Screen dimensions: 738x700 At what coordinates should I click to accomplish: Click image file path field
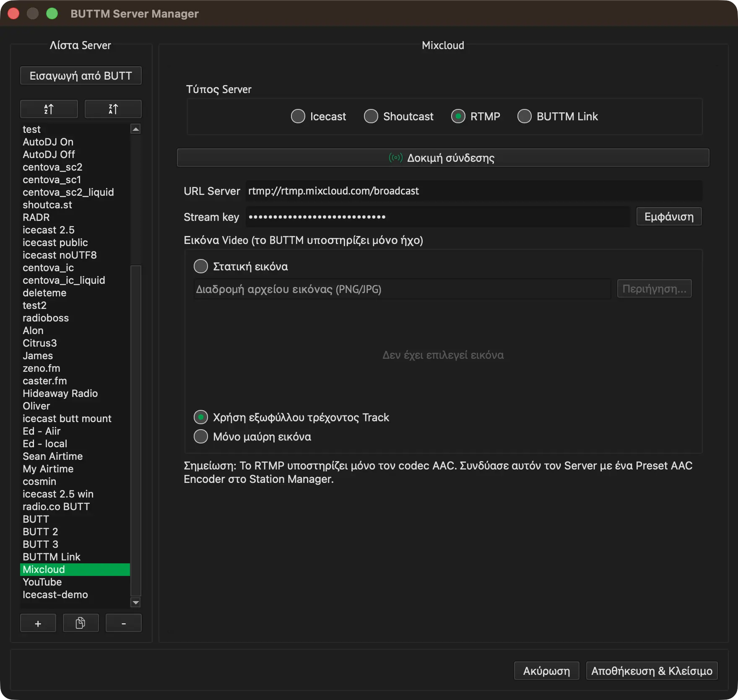click(402, 289)
